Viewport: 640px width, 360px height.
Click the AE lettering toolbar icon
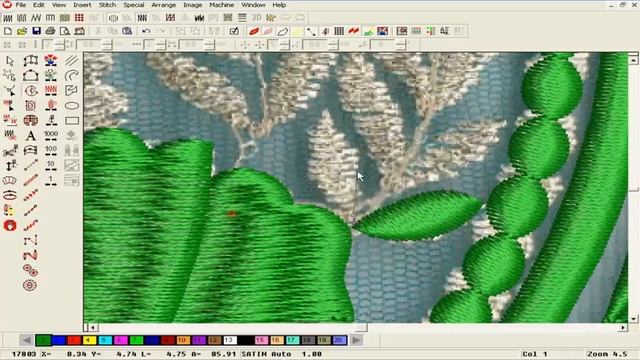tap(444, 31)
